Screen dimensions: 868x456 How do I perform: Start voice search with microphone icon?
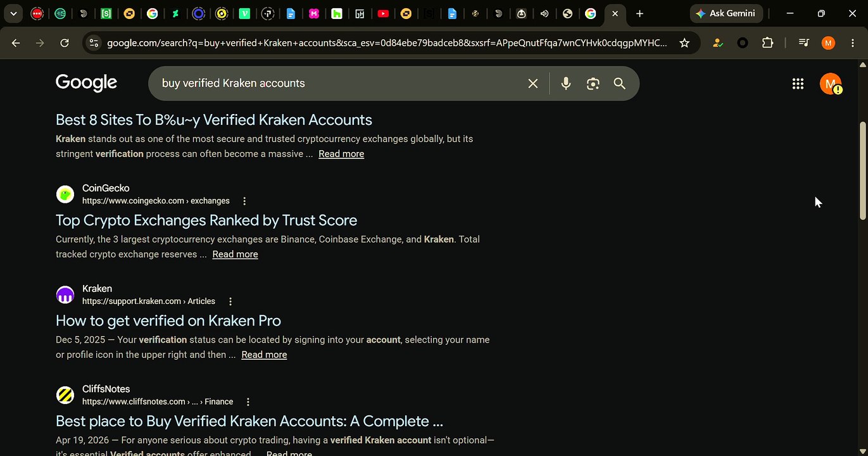coord(566,84)
